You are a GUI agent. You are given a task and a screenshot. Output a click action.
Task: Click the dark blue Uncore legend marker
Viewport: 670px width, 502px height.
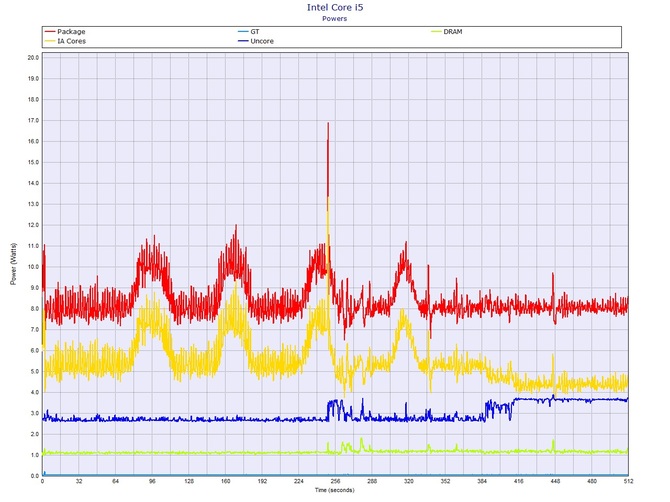pos(243,41)
